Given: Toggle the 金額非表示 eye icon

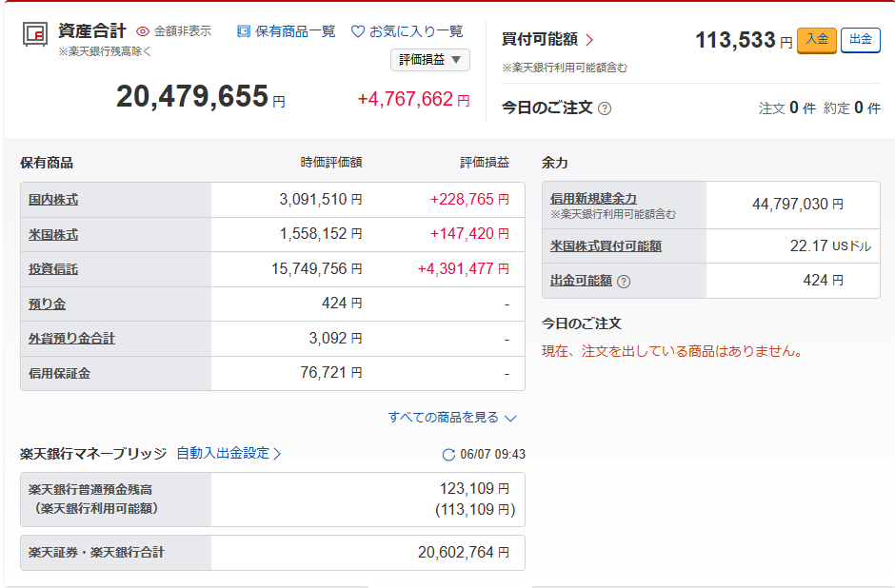Looking at the screenshot, I should 143,31.
